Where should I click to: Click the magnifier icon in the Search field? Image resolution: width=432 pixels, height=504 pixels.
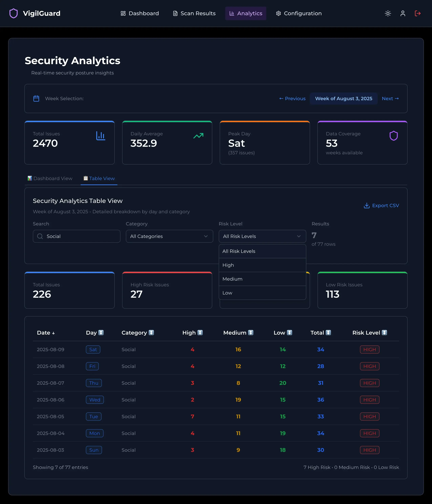click(x=40, y=236)
